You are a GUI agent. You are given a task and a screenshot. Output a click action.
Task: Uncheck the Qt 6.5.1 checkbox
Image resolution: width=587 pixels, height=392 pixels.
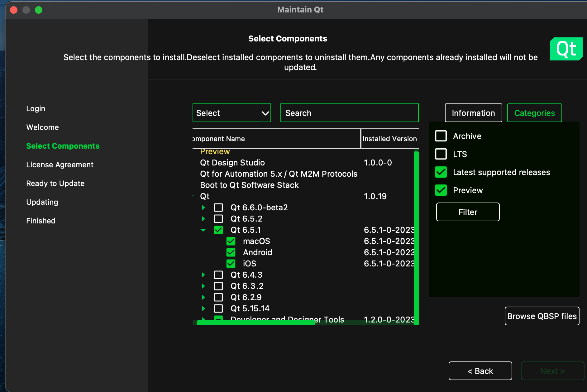coord(218,230)
